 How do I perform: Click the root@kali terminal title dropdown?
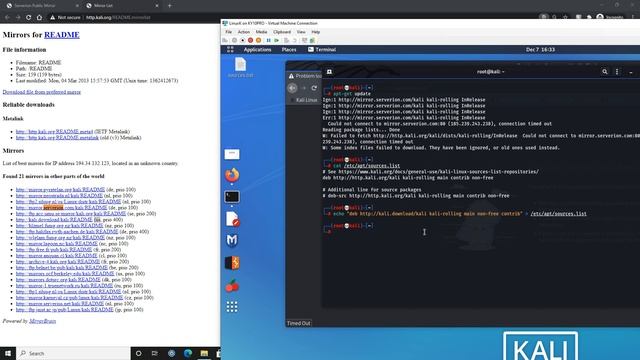coord(491,72)
